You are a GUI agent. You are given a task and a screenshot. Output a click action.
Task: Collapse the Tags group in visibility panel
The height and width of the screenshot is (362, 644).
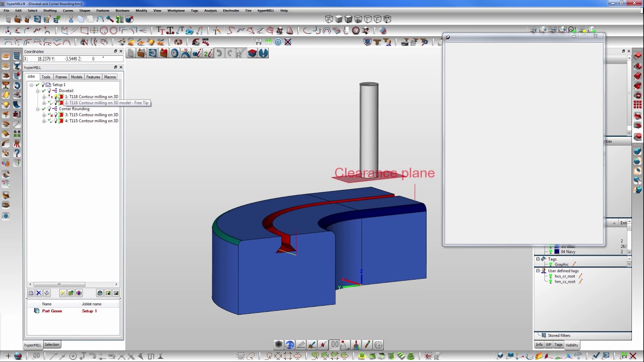[x=538, y=259]
